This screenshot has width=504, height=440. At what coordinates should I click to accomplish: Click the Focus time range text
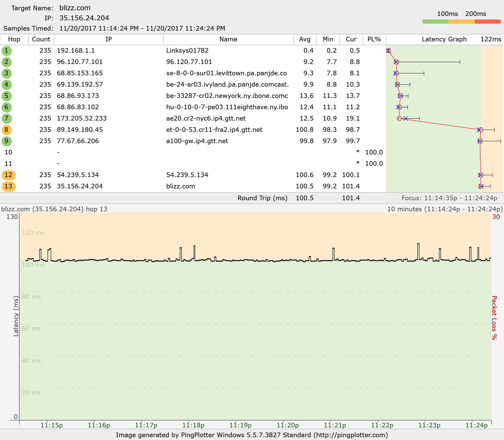pos(449,198)
